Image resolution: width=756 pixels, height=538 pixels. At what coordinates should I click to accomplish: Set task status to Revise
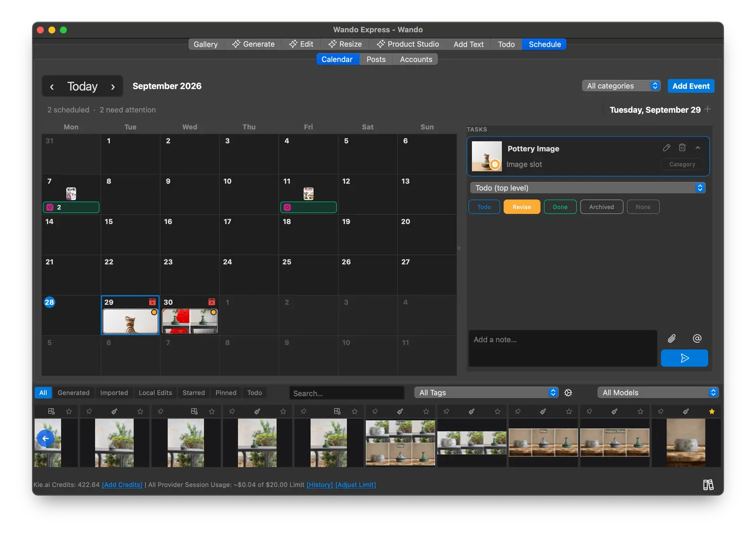point(522,207)
